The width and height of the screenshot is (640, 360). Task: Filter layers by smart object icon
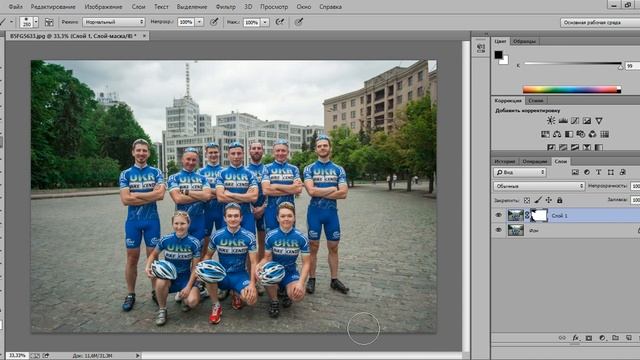click(622, 172)
